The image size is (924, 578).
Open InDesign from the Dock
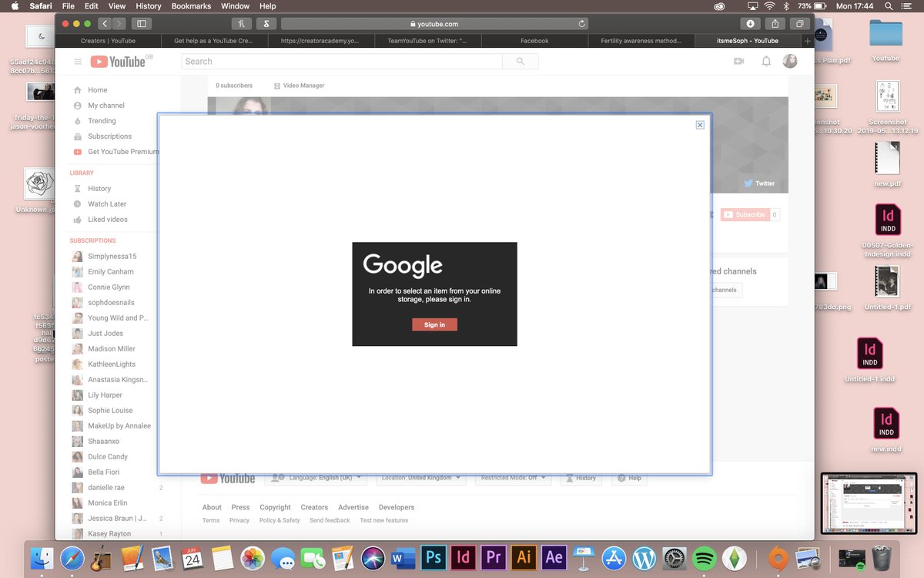(x=464, y=556)
